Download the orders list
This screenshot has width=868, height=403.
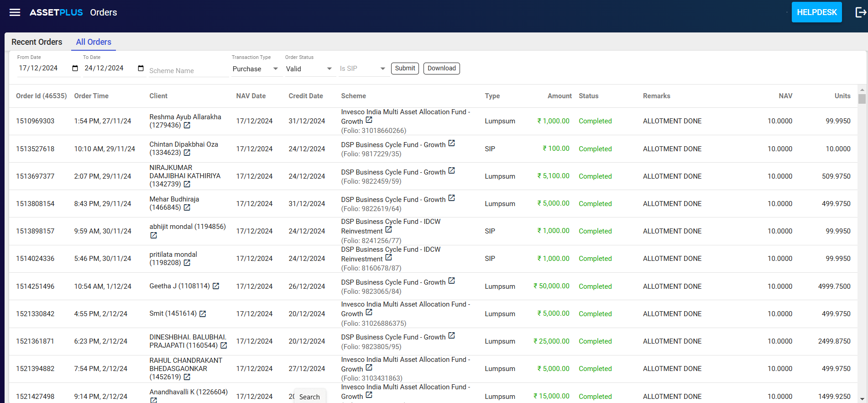click(442, 69)
